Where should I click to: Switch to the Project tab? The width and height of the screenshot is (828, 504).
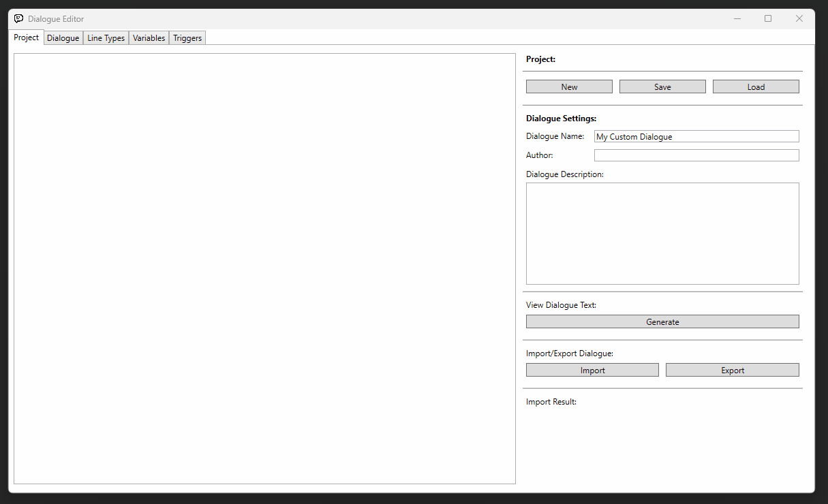point(27,37)
